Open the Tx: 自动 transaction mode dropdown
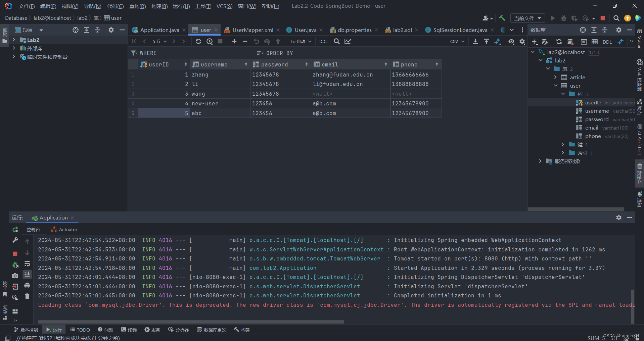This screenshot has height=341, width=644. pyautogui.click(x=300, y=41)
